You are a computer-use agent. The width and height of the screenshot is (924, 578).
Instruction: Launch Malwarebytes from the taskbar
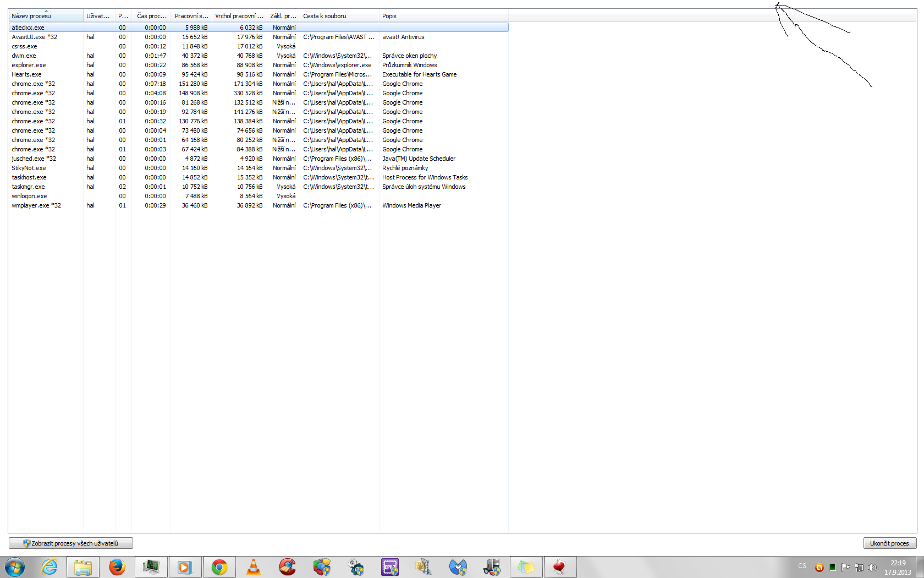pyautogui.click(x=458, y=567)
